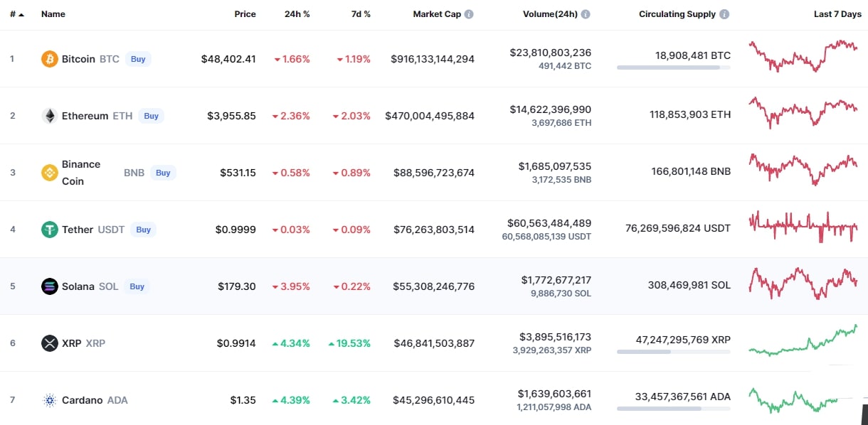Sort by the Market Cap column header

click(437, 14)
